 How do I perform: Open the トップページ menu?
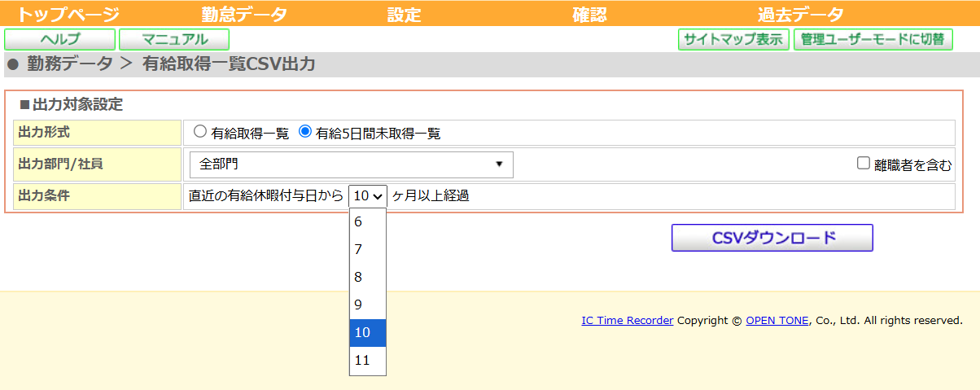(68, 14)
